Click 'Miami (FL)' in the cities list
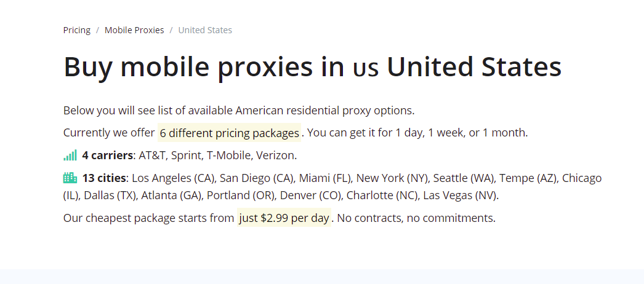The image size is (644, 284). click(x=323, y=178)
